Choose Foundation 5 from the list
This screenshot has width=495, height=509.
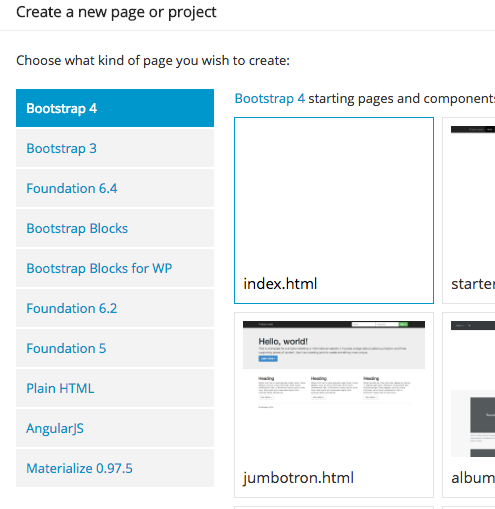[x=115, y=348]
